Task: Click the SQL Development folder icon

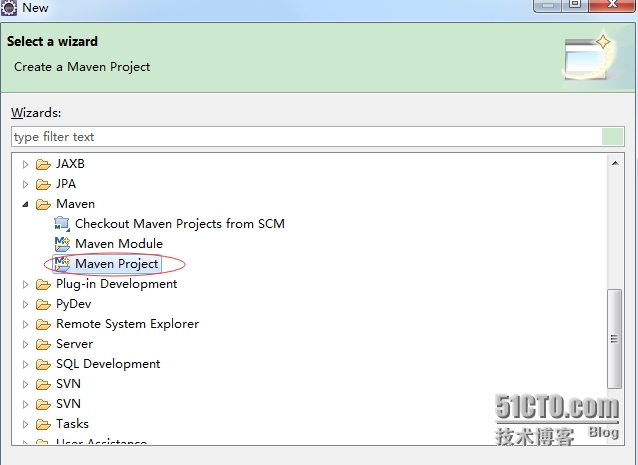Action: coord(43,364)
